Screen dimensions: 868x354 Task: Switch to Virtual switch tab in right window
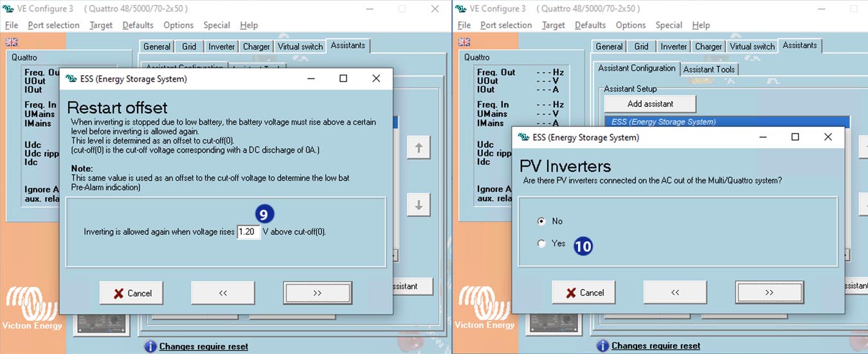click(x=752, y=46)
